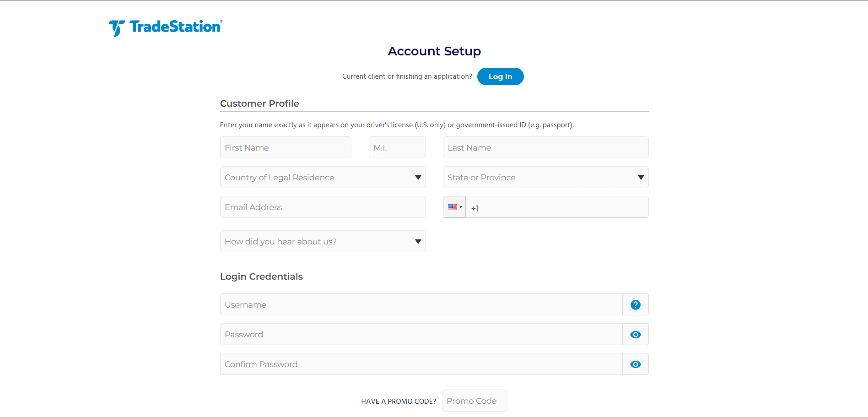Viewport: 868px width, 417px height.
Task: Enter the Promo Code field
Action: click(474, 401)
